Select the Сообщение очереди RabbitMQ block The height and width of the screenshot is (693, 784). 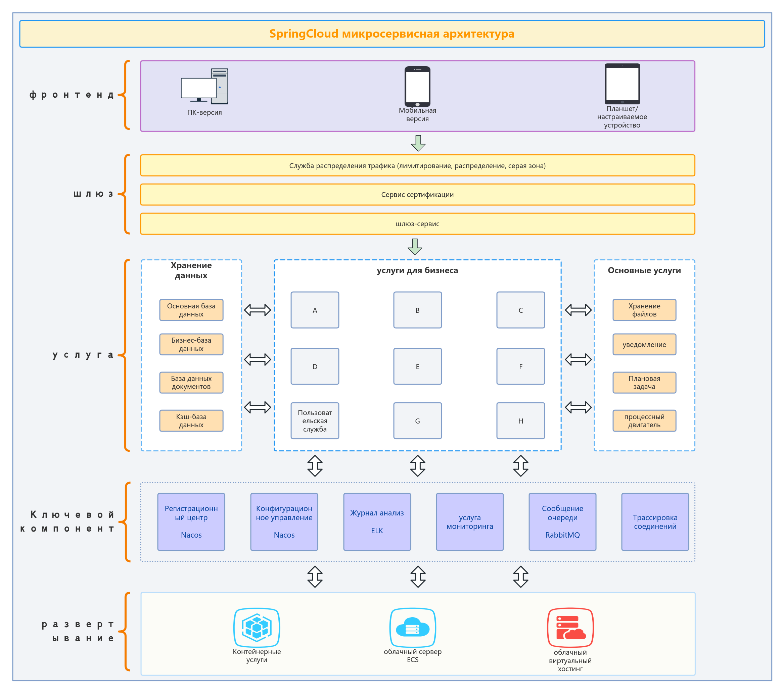(563, 522)
